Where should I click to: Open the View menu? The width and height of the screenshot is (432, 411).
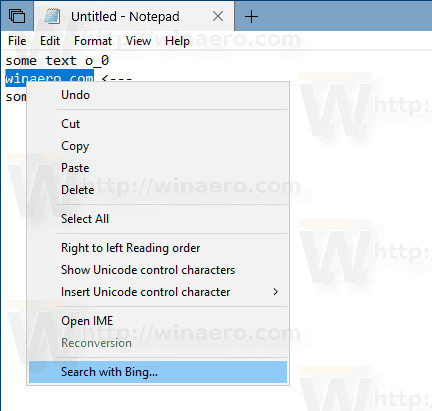click(138, 41)
